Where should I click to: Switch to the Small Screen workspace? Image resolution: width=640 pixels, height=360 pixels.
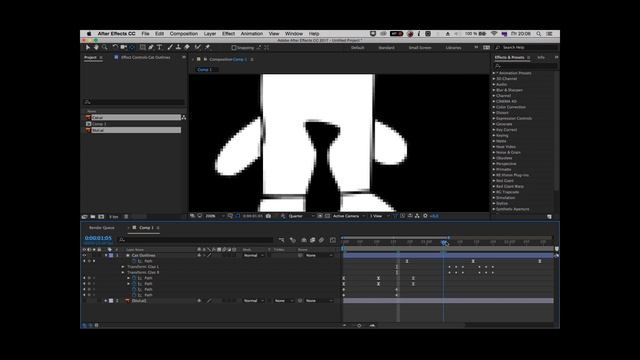(x=420, y=48)
